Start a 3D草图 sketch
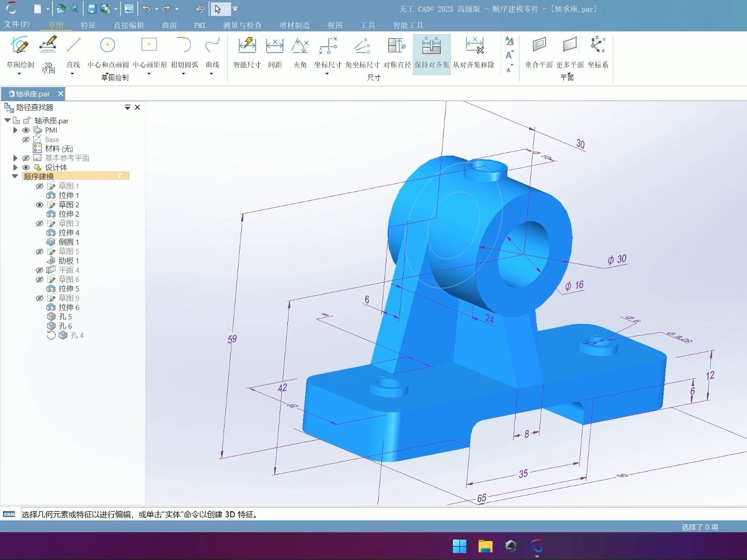 point(48,54)
